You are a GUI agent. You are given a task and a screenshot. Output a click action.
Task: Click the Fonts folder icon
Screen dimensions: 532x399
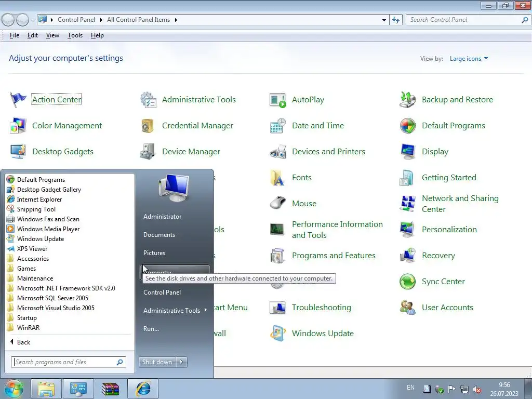point(277,178)
